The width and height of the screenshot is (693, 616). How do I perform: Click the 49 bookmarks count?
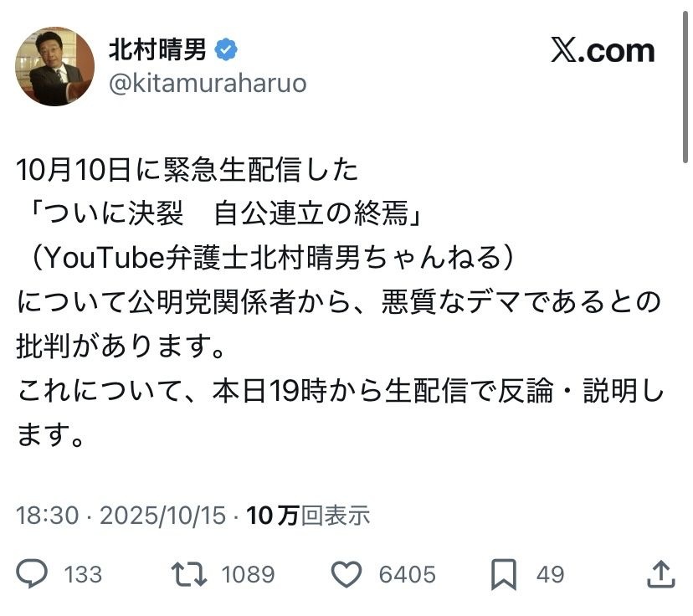(550, 575)
